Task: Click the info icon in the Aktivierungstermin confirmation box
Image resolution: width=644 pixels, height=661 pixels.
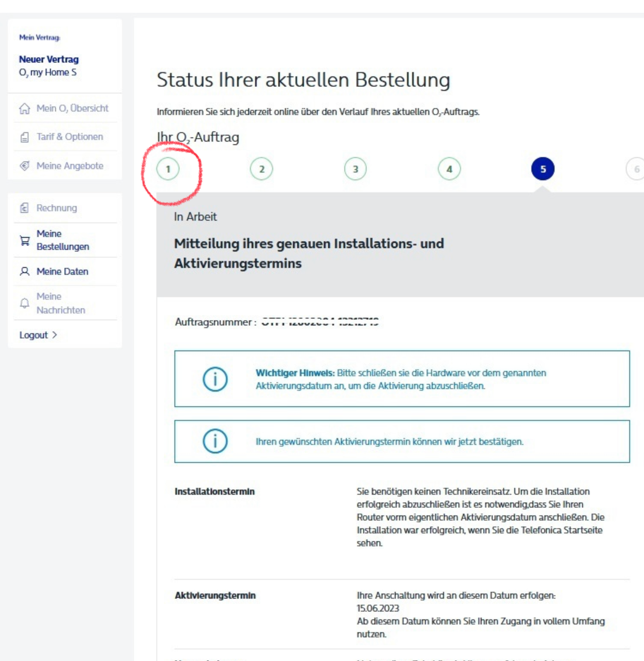Action: [215, 441]
